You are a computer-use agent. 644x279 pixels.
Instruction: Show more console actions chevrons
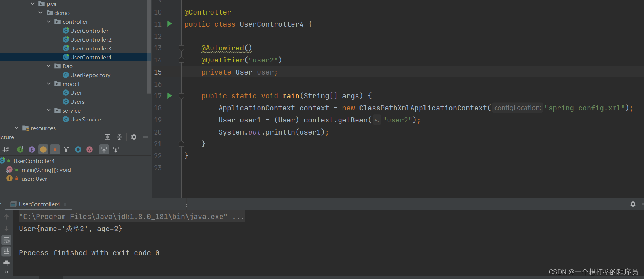(6, 272)
